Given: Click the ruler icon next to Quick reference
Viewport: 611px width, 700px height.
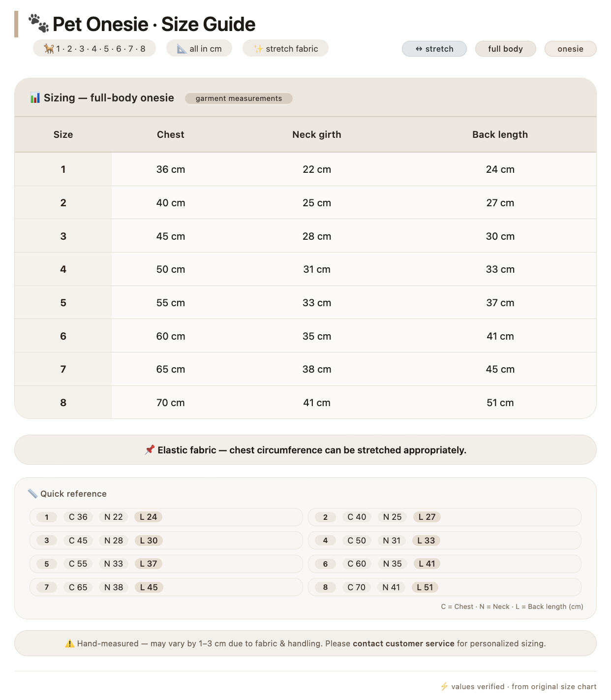Looking at the screenshot, I should click(x=32, y=493).
